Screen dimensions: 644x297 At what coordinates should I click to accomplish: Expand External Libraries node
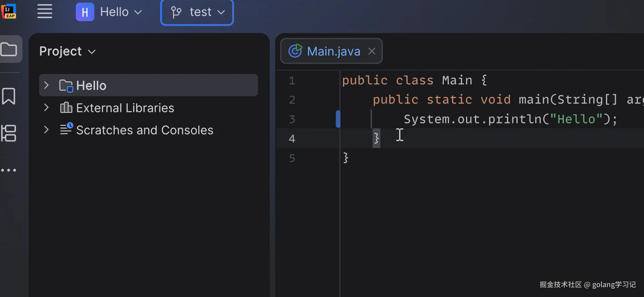46,107
